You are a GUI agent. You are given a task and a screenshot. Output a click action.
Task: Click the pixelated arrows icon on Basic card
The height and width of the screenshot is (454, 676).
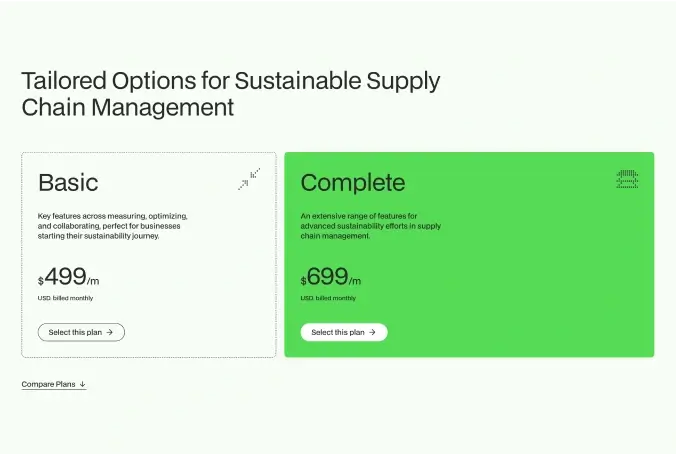click(x=249, y=179)
